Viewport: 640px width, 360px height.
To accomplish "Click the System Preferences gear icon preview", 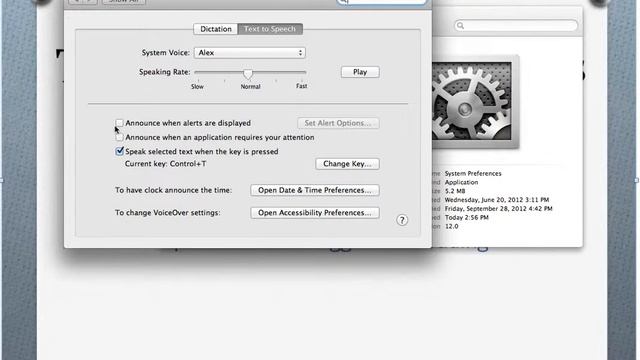I will (x=472, y=102).
